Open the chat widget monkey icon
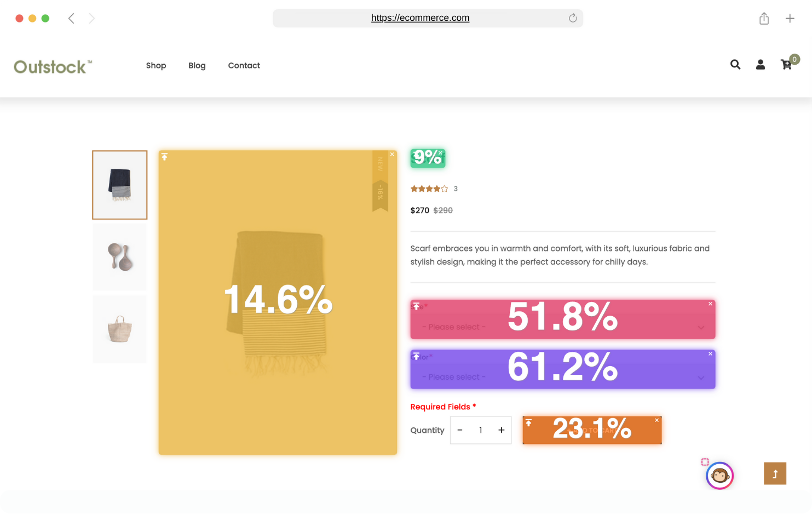812x514 pixels. (720, 476)
